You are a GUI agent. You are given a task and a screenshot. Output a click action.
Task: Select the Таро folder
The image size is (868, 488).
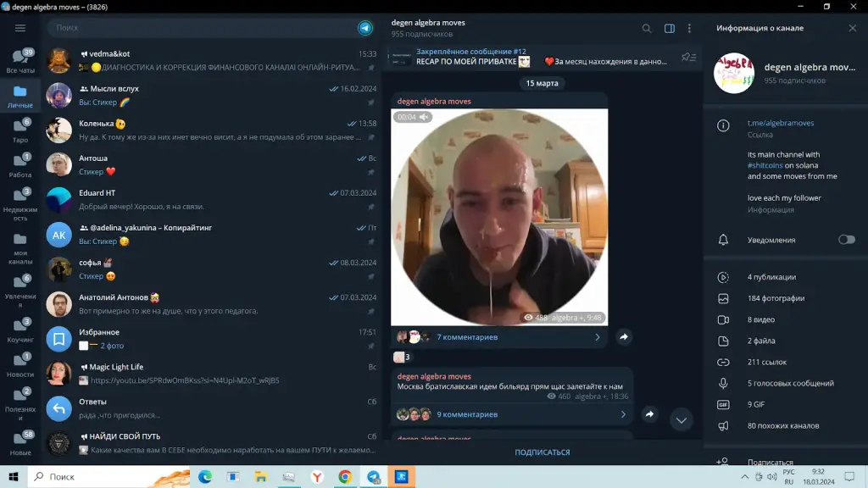[20, 130]
